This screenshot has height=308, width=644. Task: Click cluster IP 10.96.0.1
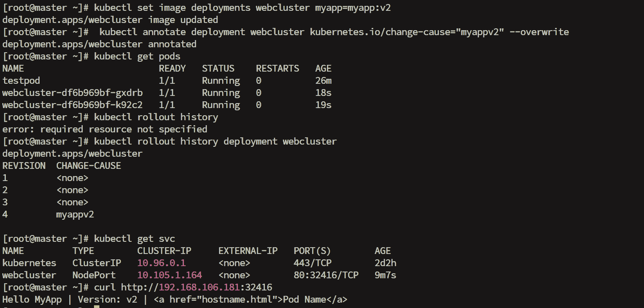click(161, 263)
